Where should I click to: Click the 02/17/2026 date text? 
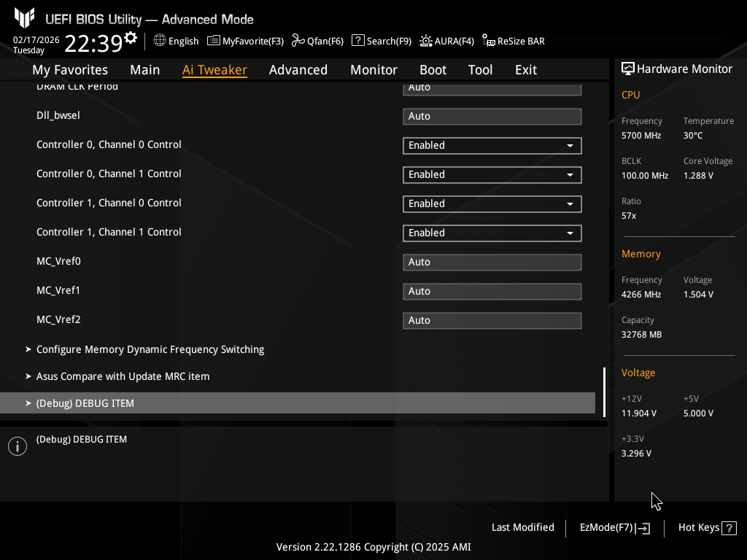[36, 40]
